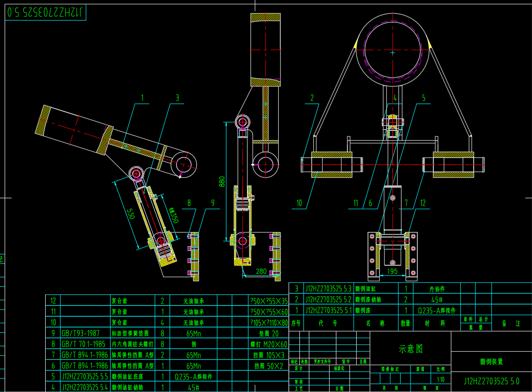Click the 螺钉 M20X60 remark cell
The image size is (532, 392).
269,345
